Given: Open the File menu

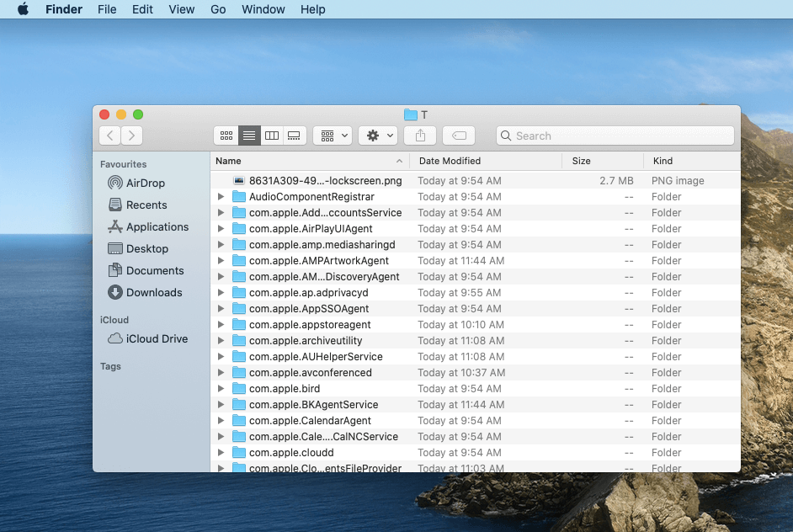Looking at the screenshot, I should pos(107,9).
